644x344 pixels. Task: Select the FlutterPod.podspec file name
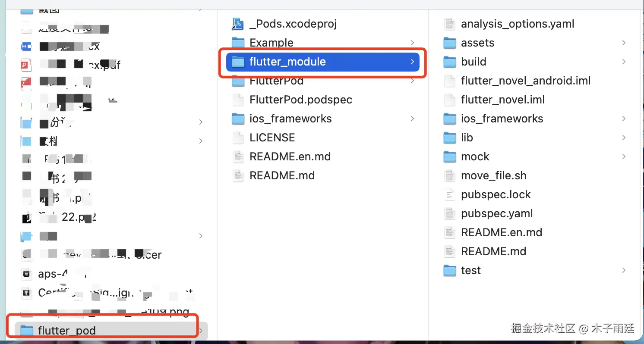click(301, 100)
